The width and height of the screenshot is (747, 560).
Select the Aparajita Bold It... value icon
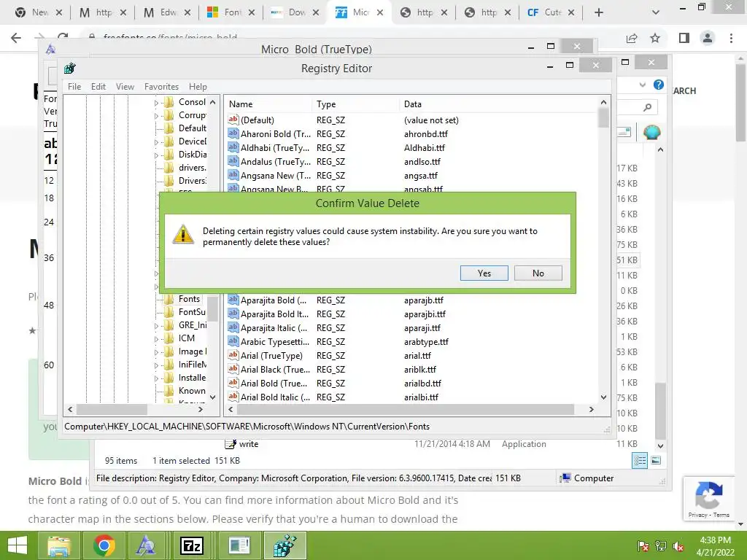coord(233,314)
